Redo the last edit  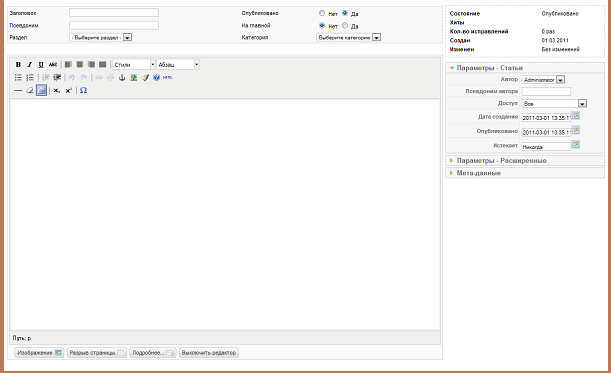tap(83, 78)
